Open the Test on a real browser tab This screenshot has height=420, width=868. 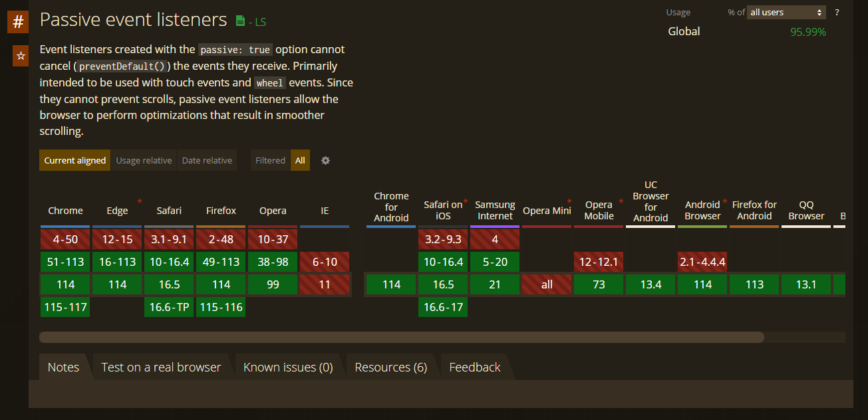[161, 367]
